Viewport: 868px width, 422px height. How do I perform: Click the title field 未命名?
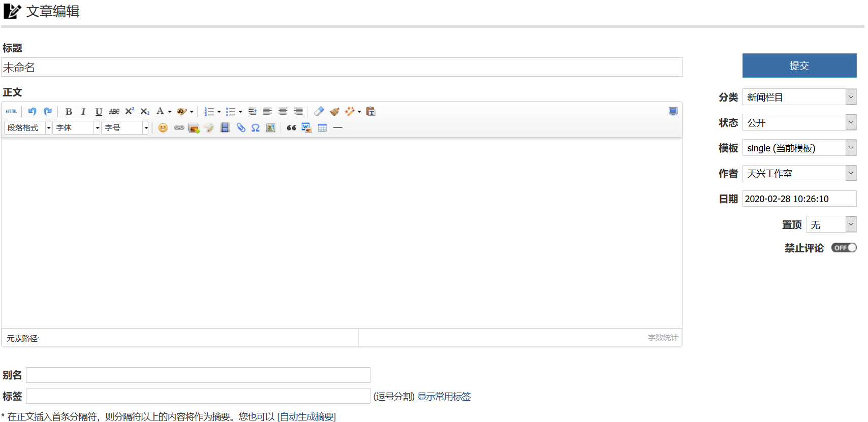342,67
